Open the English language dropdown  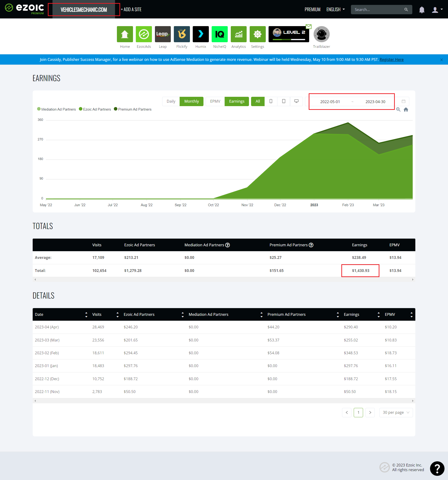(x=336, y=10)
